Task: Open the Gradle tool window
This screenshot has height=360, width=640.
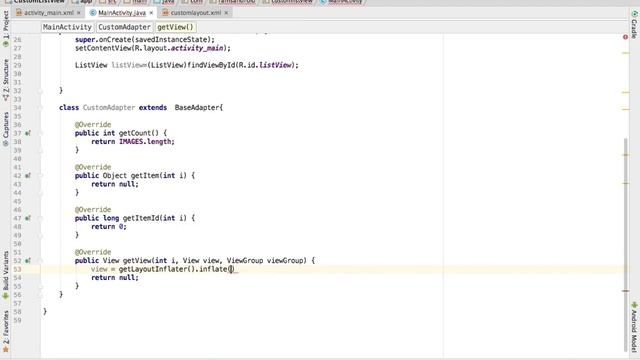Action: click(634, 24)
